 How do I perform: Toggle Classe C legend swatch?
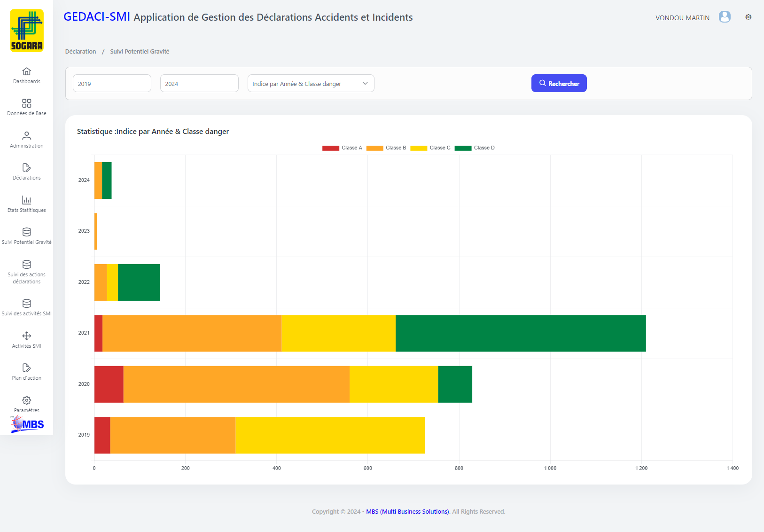pyautogui.click(x=419, y=148)
